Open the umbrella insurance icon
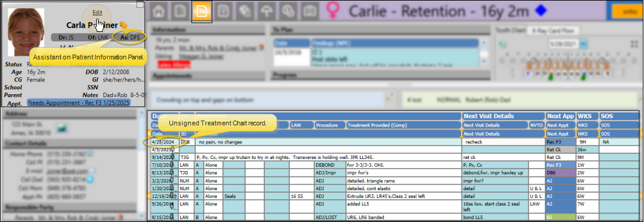This screenshot has height=222, width=644. pos(267,11)
